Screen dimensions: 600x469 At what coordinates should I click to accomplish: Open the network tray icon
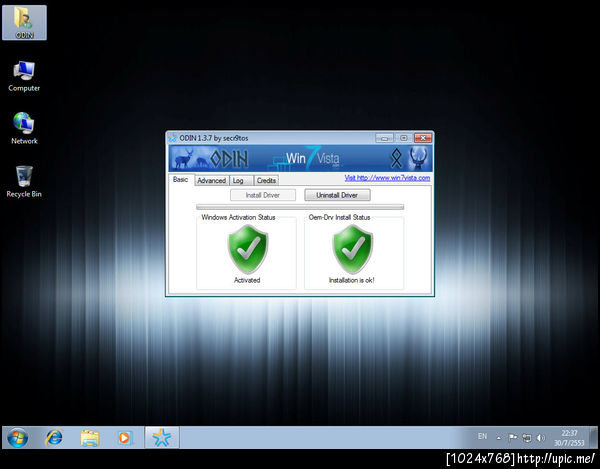[527, 438]
